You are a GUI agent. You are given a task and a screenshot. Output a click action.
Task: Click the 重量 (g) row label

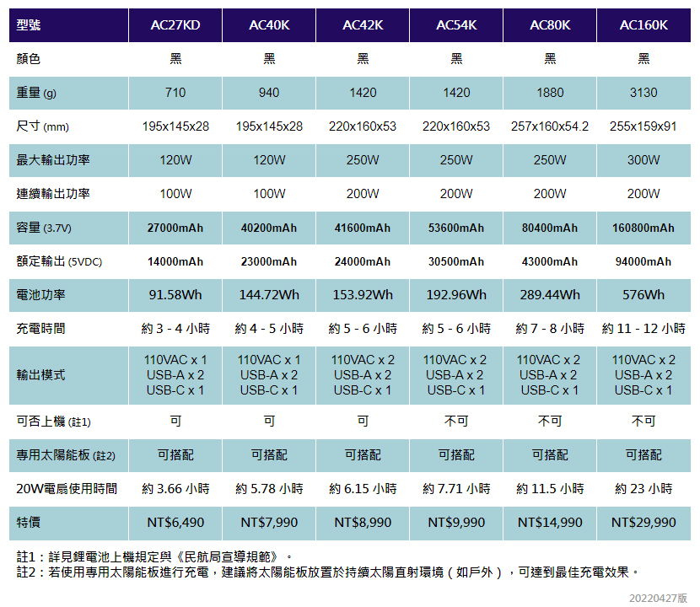(x=36, y=93)
